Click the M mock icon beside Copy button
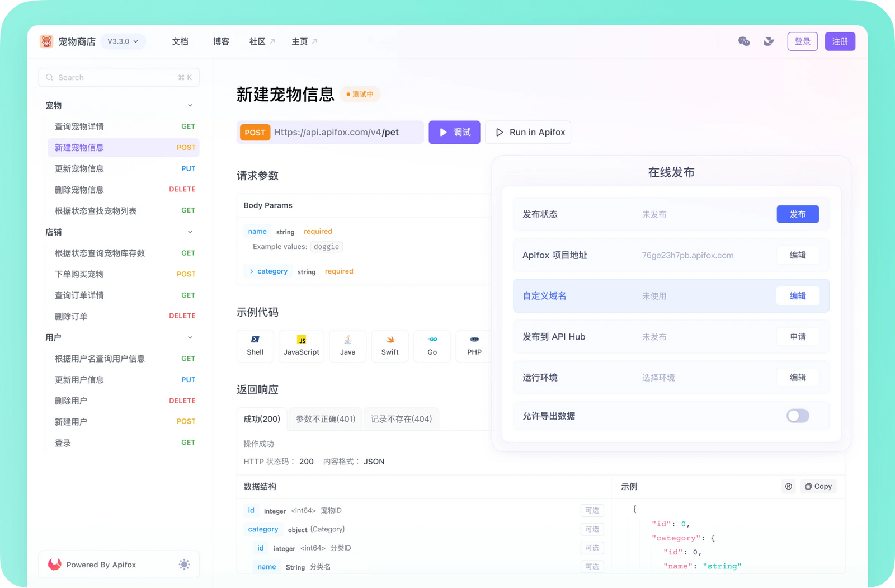Image resolution: width=895 pixels, height=588 pixels. 789,486
